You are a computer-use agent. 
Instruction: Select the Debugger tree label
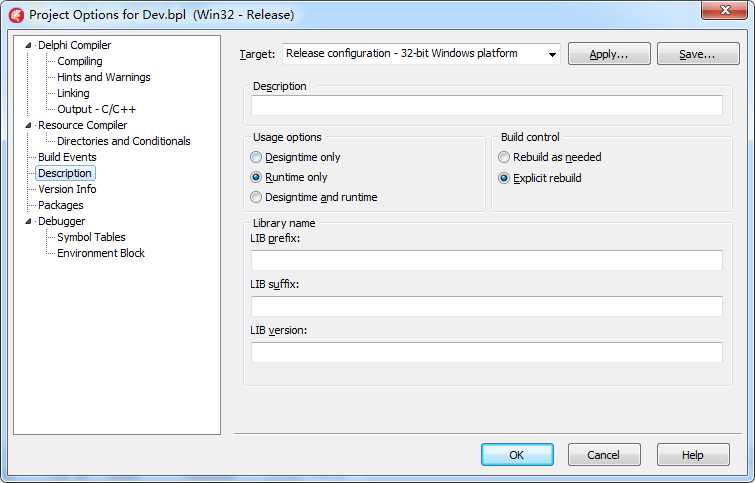(x=61, y=221)
